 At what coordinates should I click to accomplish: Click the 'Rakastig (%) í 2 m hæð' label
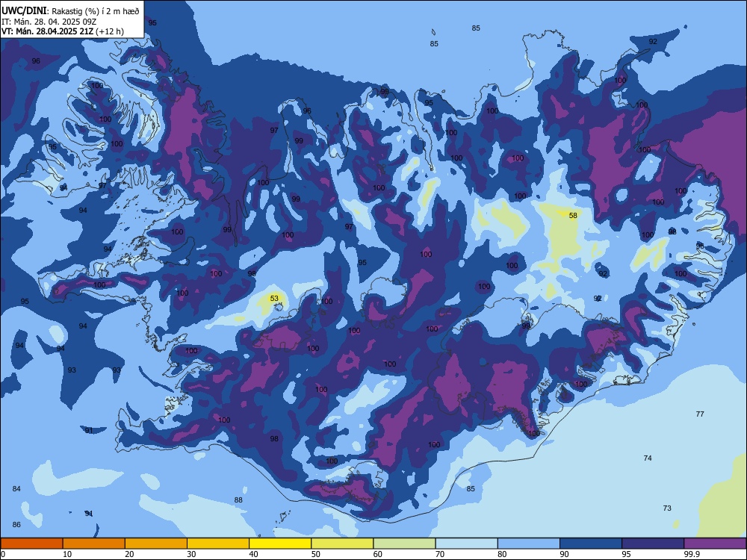point(96,11)
